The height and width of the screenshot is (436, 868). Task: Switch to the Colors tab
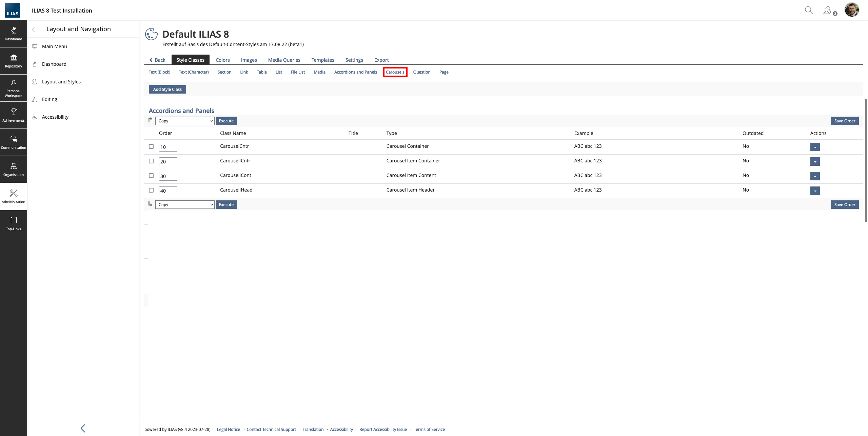tap(222, 60)
